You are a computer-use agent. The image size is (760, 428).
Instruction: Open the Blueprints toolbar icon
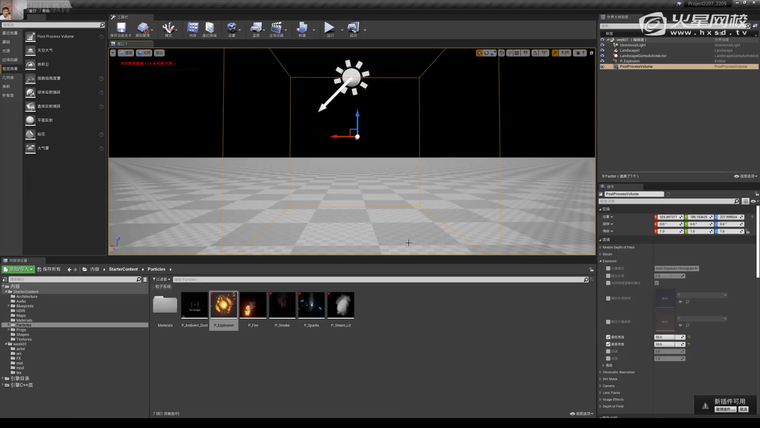[x=256, y=29]
